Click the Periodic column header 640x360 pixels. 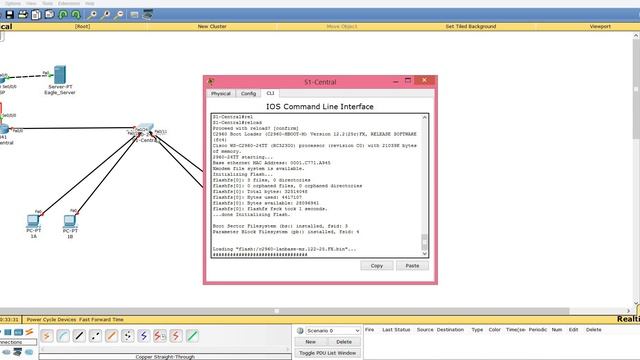click(x=538, y=330)
